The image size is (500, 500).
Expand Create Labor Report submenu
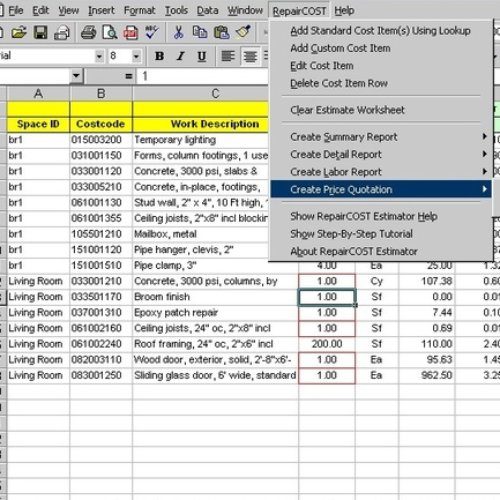coord(380,172)
